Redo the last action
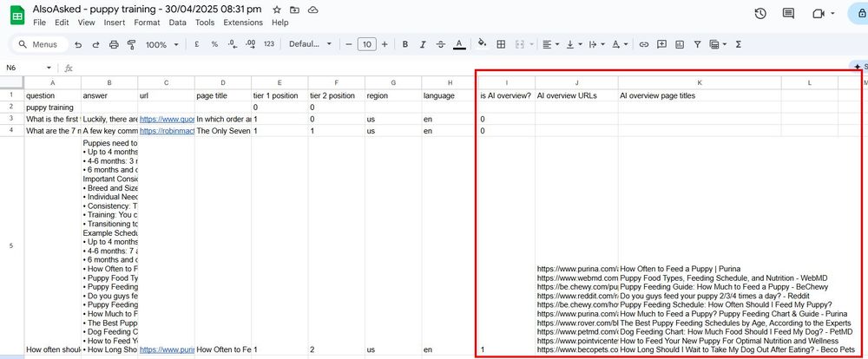The image size is (868, 359). pos(95,44)
